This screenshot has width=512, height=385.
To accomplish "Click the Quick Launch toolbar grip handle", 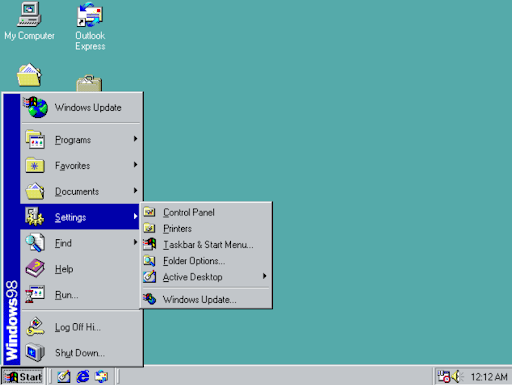I will point(51,377).
